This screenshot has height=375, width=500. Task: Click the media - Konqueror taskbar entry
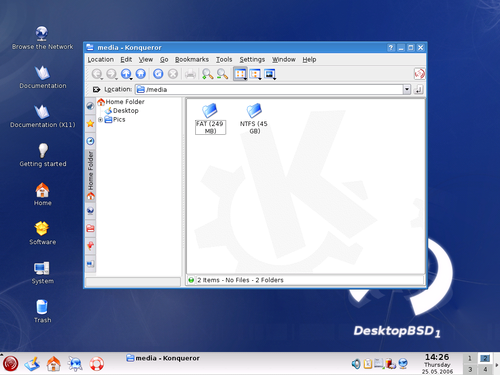click(x=163, y=358)
